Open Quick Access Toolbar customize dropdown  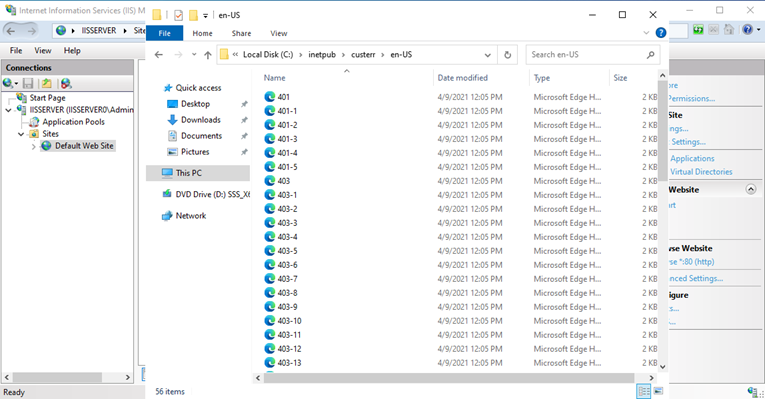click(x=205, y=16)
